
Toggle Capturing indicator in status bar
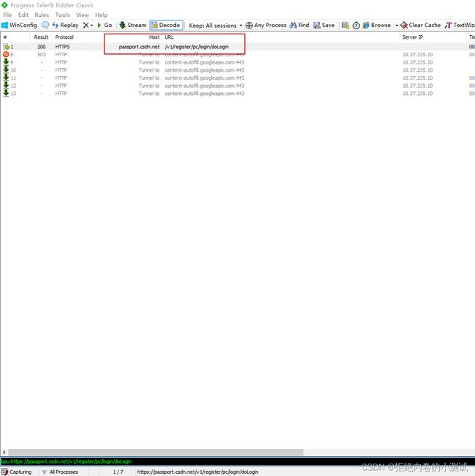(x=16, y=472)
